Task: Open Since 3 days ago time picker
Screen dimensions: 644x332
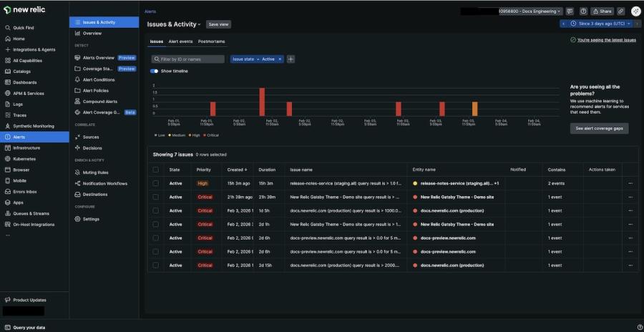Action: [601, 24]
